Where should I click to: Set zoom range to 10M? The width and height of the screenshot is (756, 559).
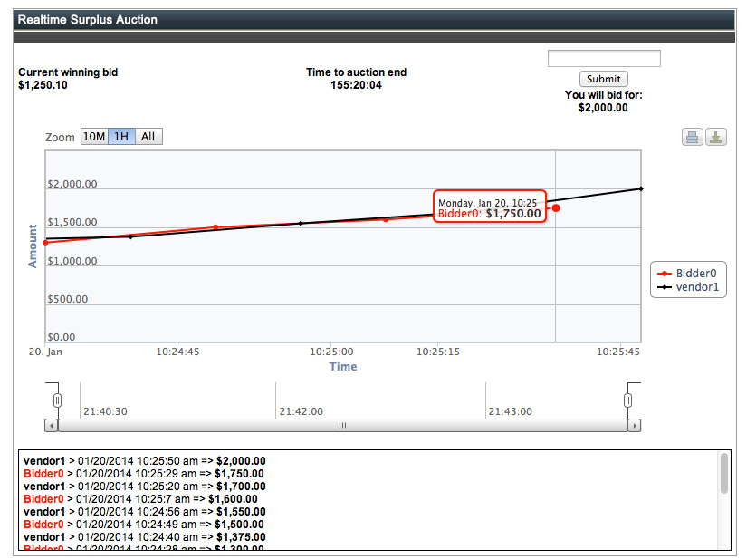(x=94, y=137)
